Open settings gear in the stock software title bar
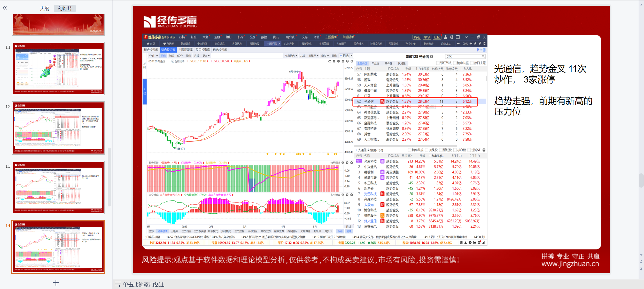The image size is (644, 289). click(x=452, y=37)
